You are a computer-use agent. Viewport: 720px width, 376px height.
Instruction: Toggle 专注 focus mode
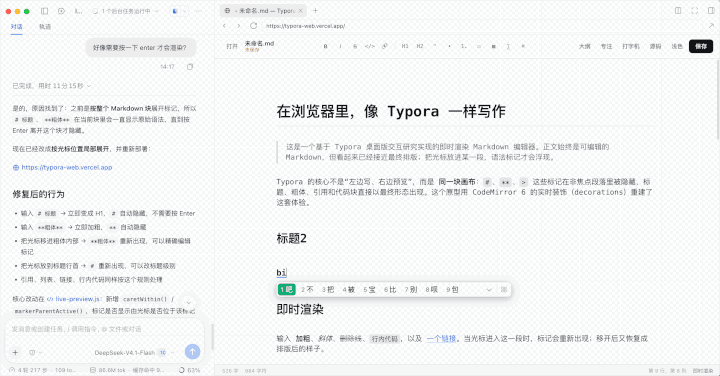click(x=607, y=46)
